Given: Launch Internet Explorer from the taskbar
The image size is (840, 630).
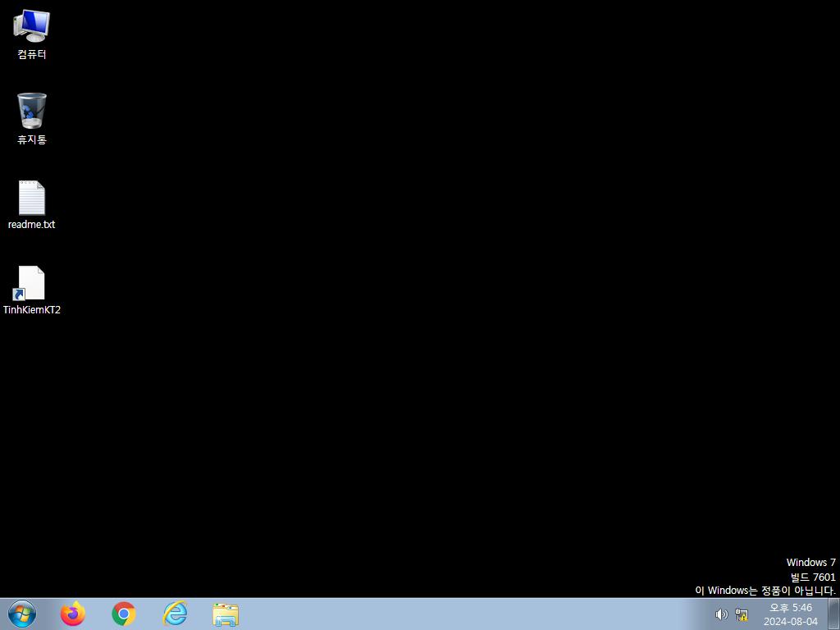Looking at the screenshot, I should [175, 614].
